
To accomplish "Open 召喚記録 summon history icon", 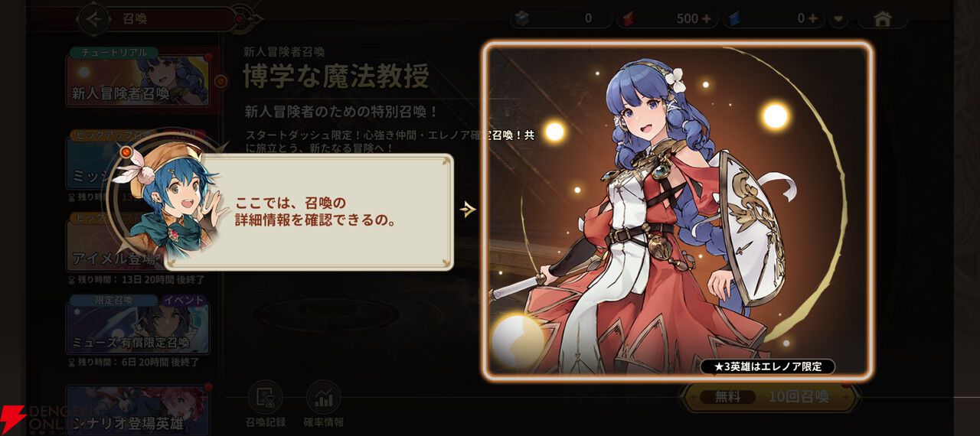I will (x=265, y=405).
